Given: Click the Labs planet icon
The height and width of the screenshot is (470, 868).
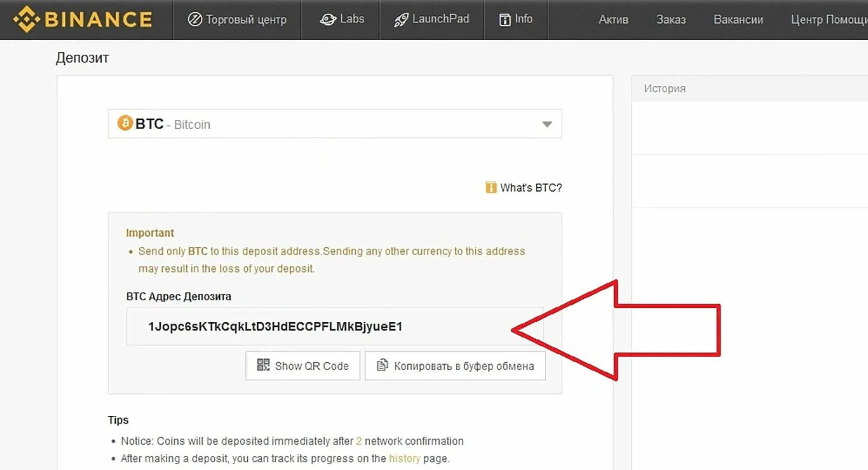Looking at the screenshot, I should click(328, 19).
